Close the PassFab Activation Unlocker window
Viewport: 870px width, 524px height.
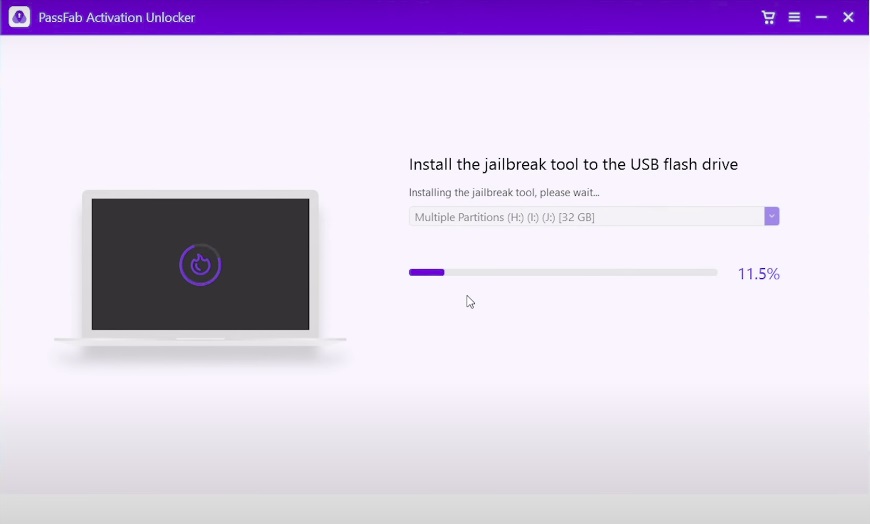tap(848, 17)
